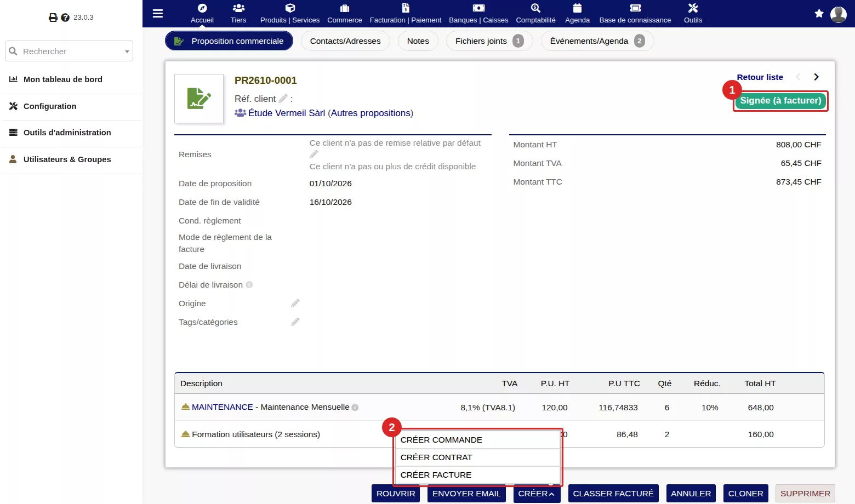Select CRÉER COMMANDE from the menu
This screenshot has height=504, width=855.
[x=477, y=440]
